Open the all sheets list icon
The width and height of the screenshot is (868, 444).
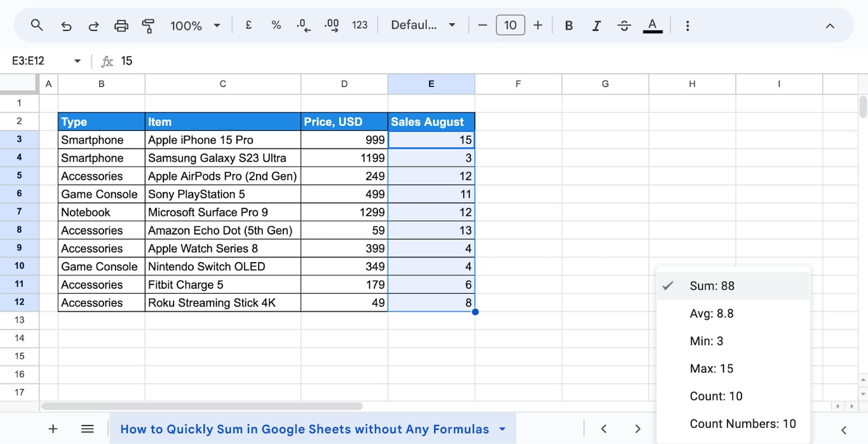(88, 429)
